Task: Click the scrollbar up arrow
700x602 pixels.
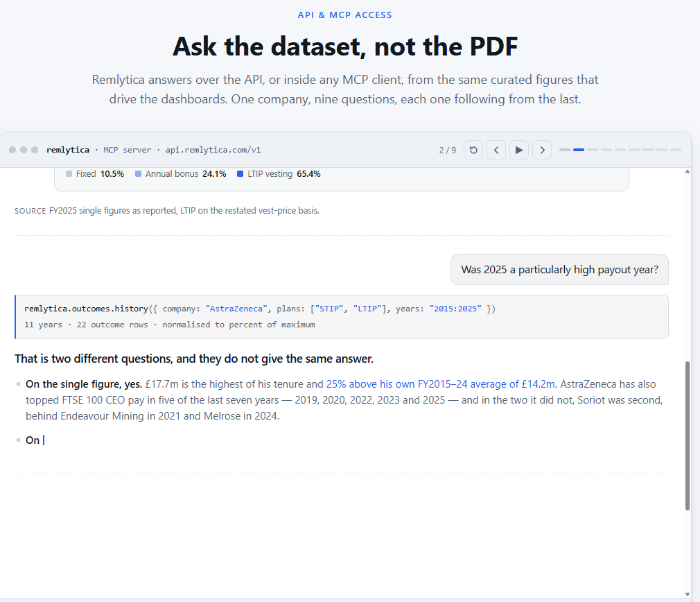Action: point(688,171)
